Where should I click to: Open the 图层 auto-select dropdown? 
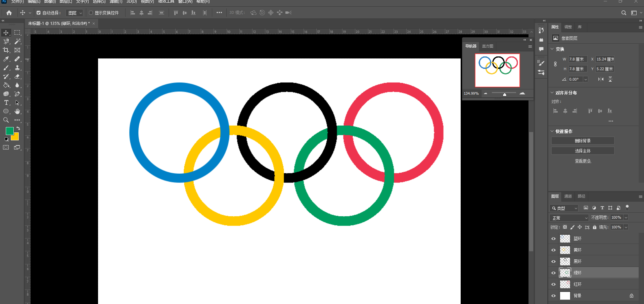tap(74, 13)
